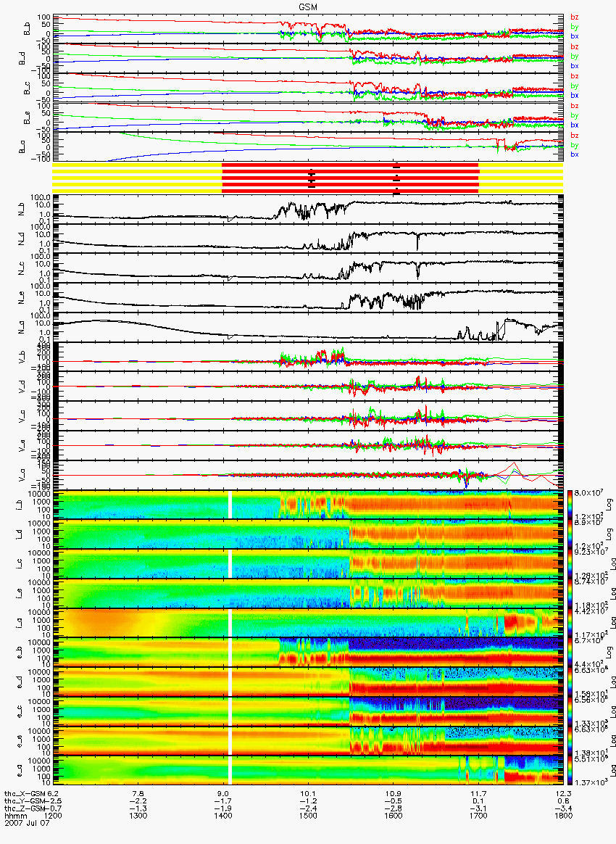
Task: Click the B_a panel axis label
Action: [x=22, y=147]
